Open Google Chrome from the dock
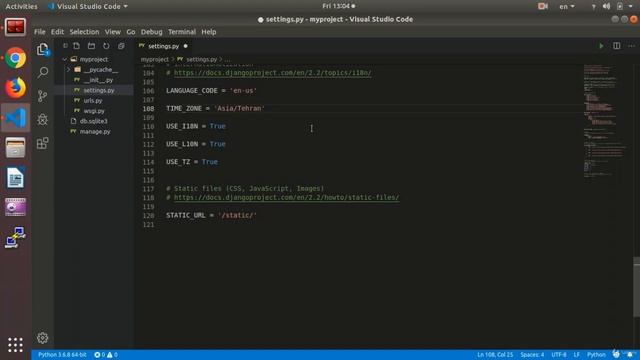This screenshot has width=640, height=360. tap(16, 58)
